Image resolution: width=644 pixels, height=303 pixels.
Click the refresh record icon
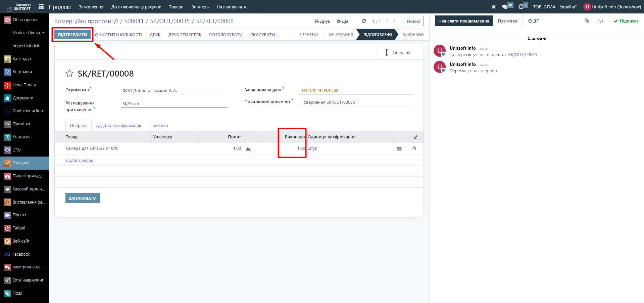click(364, 21)
